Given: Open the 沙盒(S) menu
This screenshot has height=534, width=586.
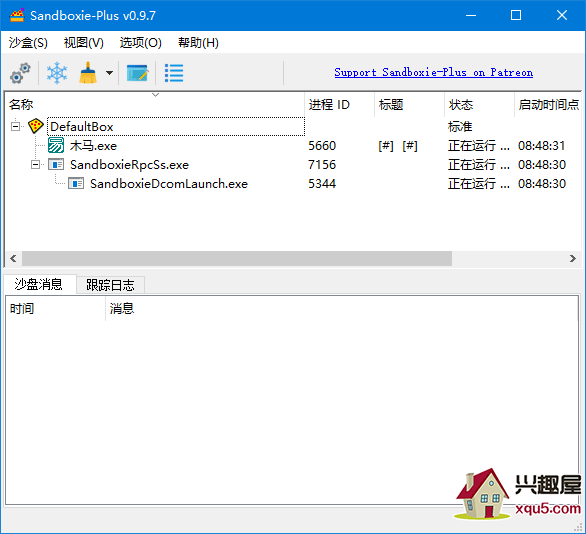Looking at the screenshot, I should [x=28, y=43].
